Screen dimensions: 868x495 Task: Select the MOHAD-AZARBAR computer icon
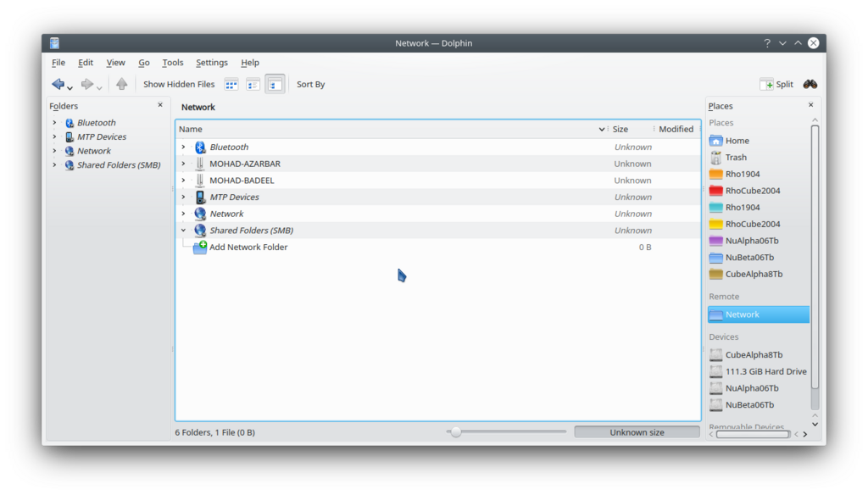(x=200, y=164)
